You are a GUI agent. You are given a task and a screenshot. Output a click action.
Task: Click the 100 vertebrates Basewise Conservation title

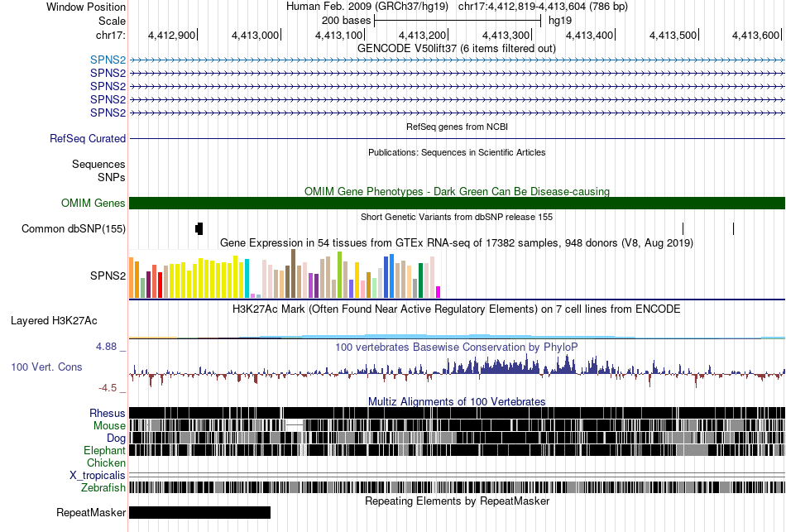pyautogui.click(x=457, y=347)
